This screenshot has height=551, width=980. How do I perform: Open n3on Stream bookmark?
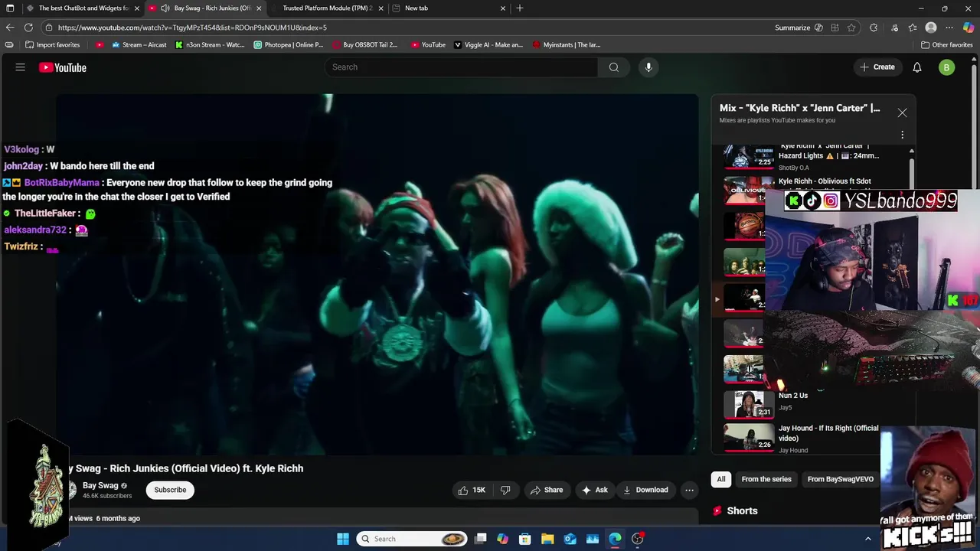pos(210,45)
